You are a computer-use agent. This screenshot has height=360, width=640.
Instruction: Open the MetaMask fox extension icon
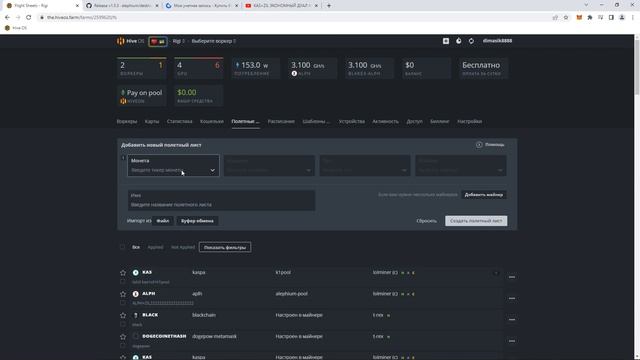point(579,18)
